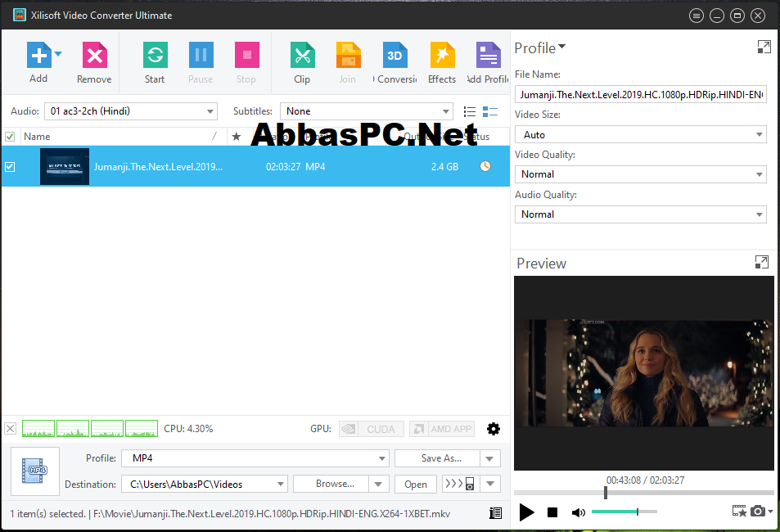Click the Stop toolbar icon
This screenshot has height=532, width=780.
pyautogui.click(x=246, y=55)
